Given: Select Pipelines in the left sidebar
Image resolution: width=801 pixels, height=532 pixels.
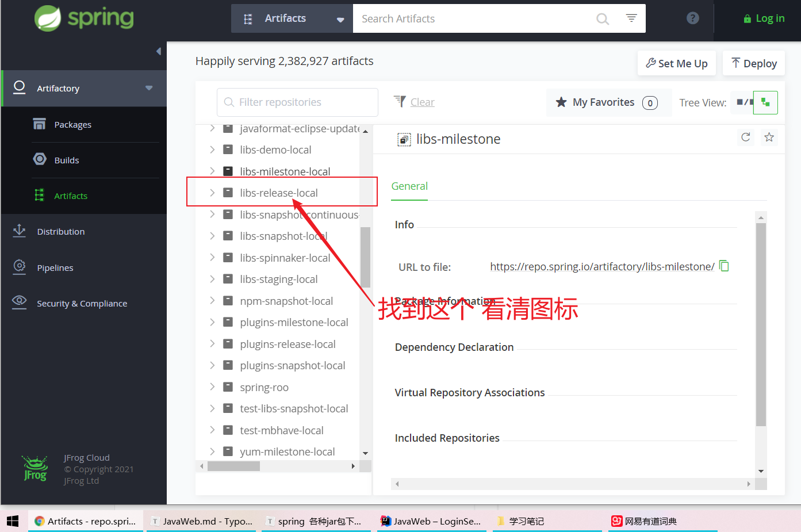Looking at the screenshot, I should coord(55,267).
